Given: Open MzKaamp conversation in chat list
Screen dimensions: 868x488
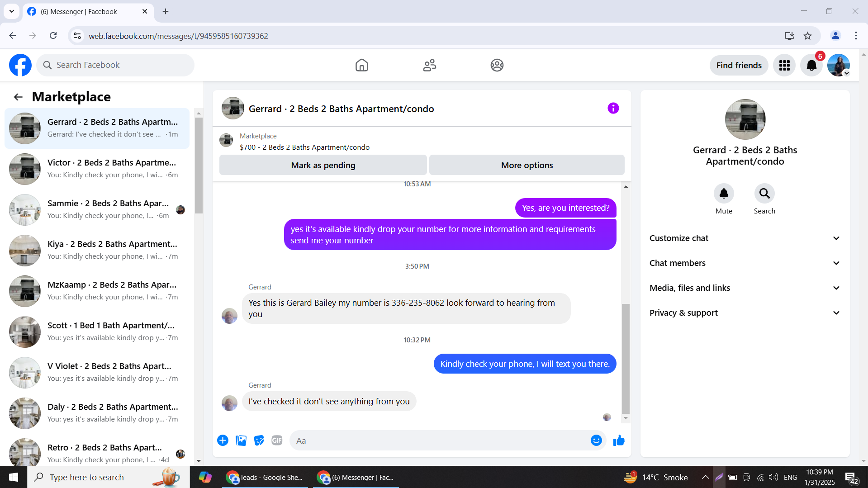Looking at the screenshot, I should (97, 291).
